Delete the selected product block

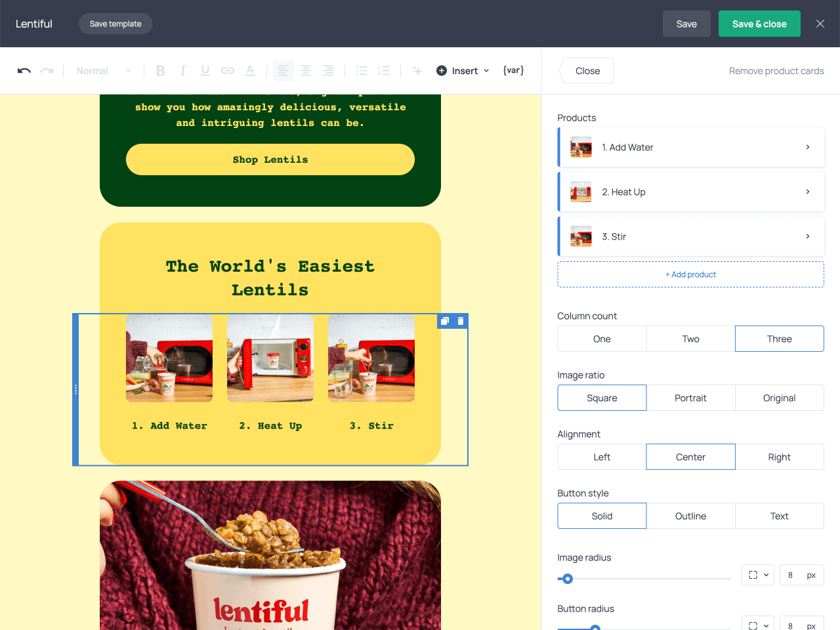click(461, 321)
